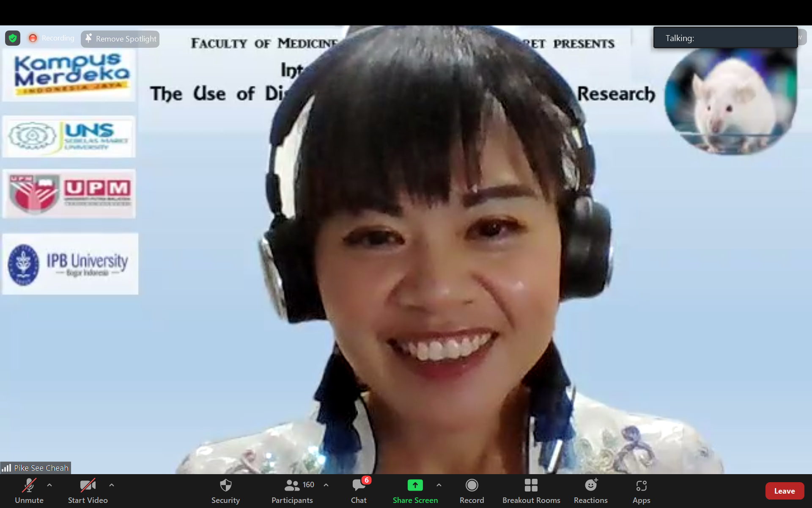This screenshot has height=508, width=812.
Task: Expand audio options arrow beside Unmute
Action: pyautogui.click(x=49, y=485)
